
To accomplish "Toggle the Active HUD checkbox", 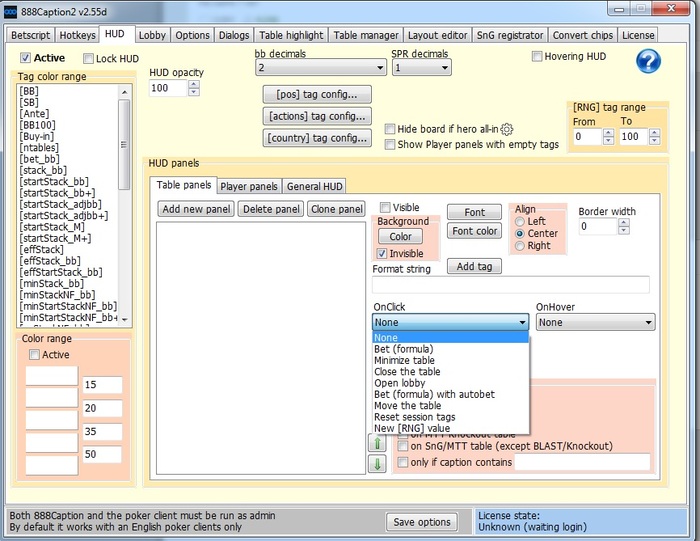I will coord(25,58).
